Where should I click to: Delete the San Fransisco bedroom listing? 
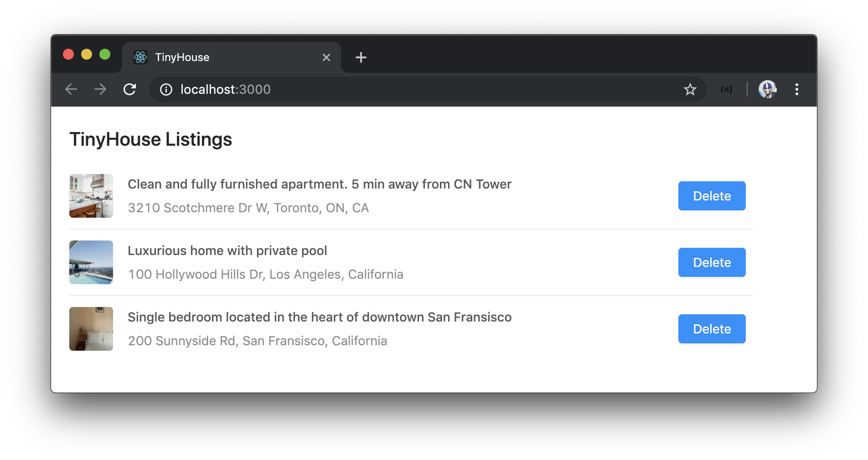click(x=712, y=329)
